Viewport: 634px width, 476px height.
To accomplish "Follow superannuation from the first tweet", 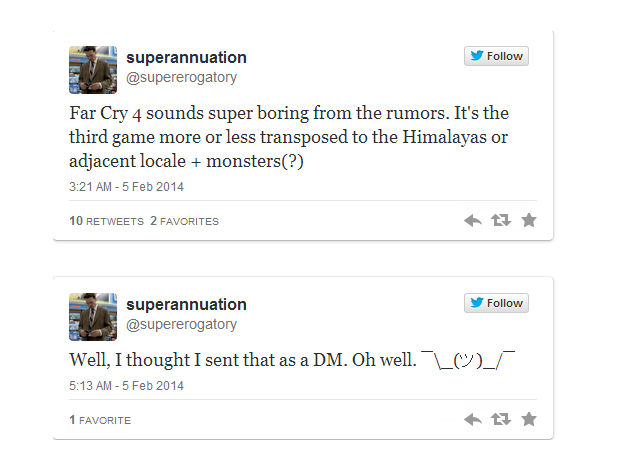I will (496, 57).
